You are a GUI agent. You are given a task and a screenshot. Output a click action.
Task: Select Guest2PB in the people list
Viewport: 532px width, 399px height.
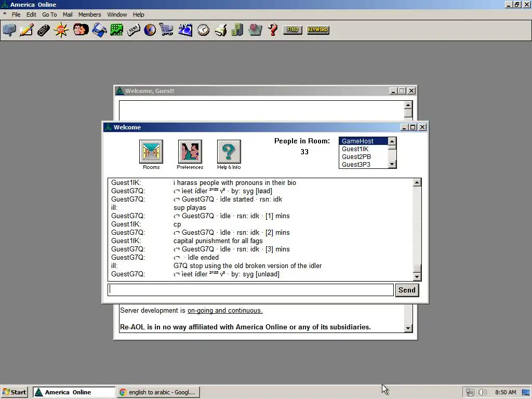coord(363,157)
